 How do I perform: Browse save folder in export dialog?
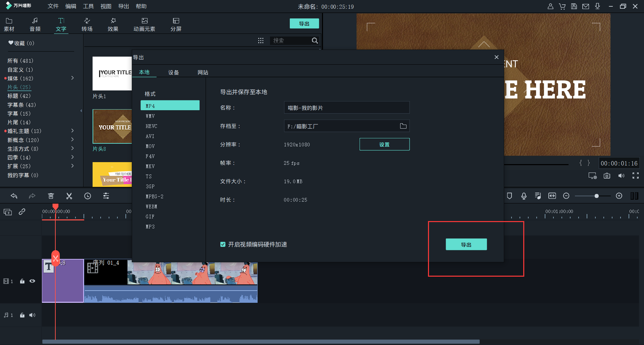(403, 126)
